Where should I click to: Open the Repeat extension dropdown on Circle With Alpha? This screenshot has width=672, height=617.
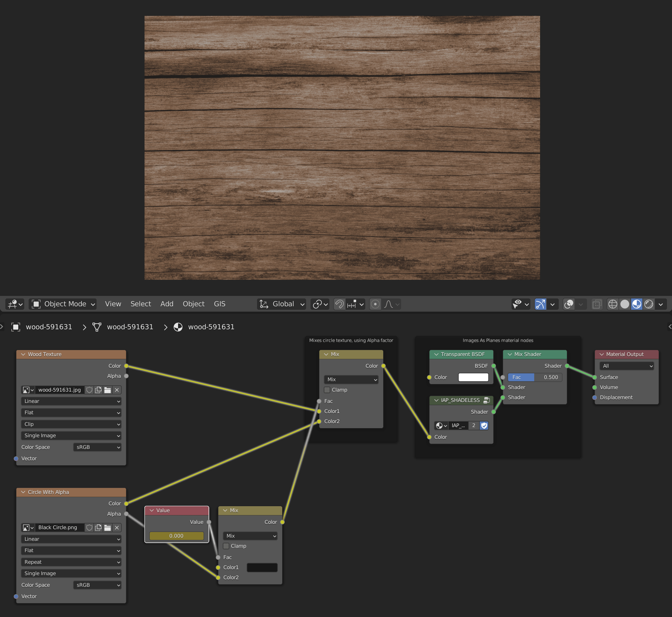pos(71,562)
